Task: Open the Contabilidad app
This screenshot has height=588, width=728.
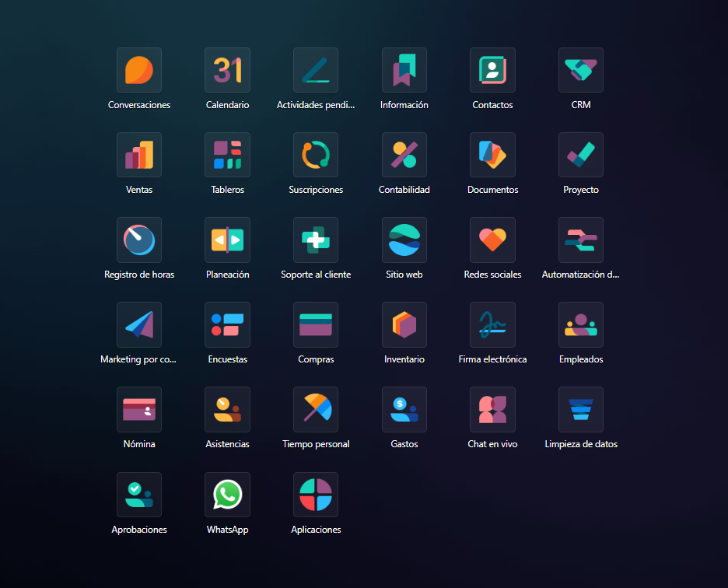Action: (404, 155)
